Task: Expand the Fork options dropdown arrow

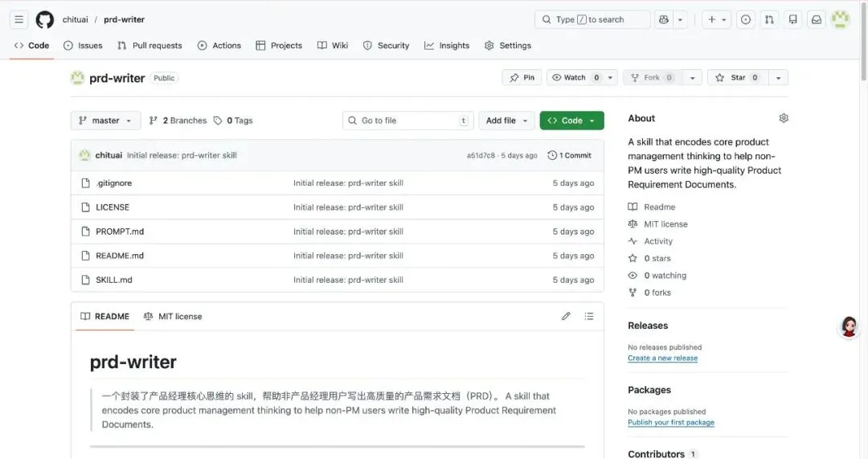Action: [693, 77]
